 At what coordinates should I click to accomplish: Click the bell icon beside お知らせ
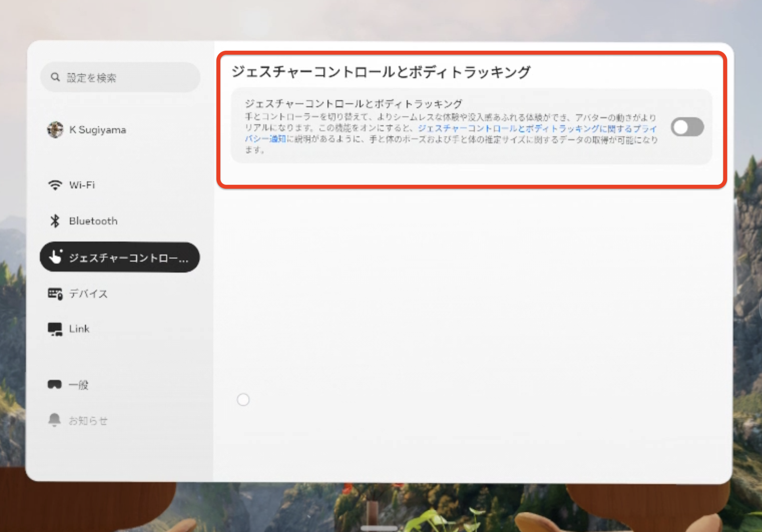(x=54, y=420)
